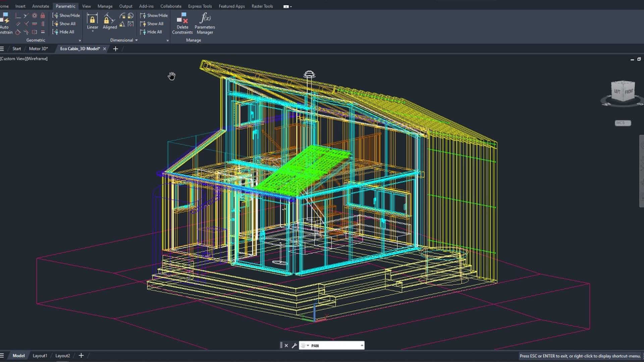This screenshot has width=644, height=362.
Task: Click the ViewCube navigation cube
Action: pos(623,91)
